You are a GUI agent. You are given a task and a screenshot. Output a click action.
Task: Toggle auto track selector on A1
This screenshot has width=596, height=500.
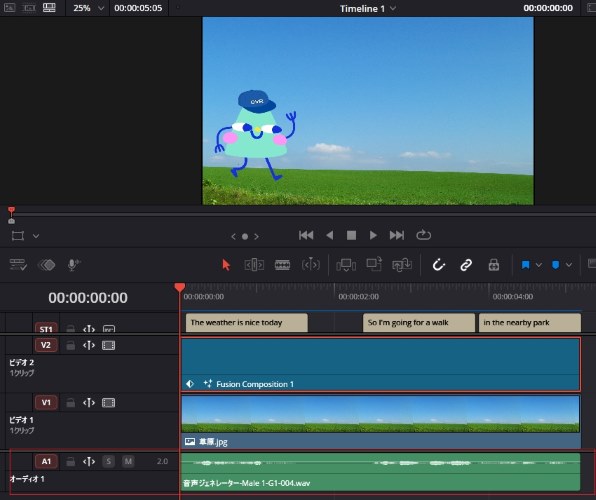click(x=89, y=462)
